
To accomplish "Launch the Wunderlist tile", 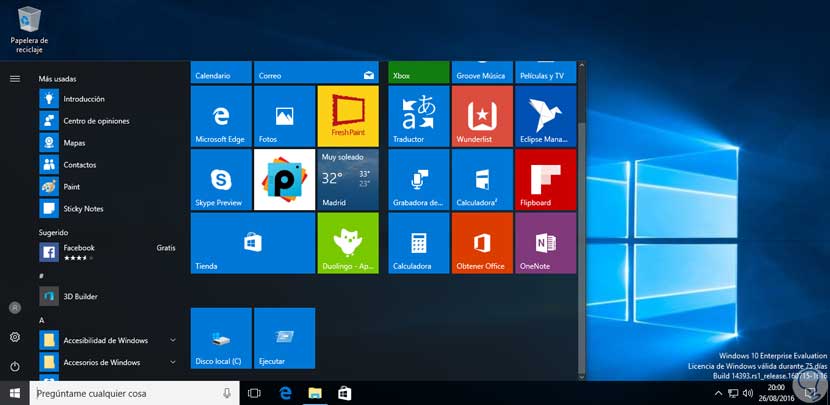I will point(482,116).
